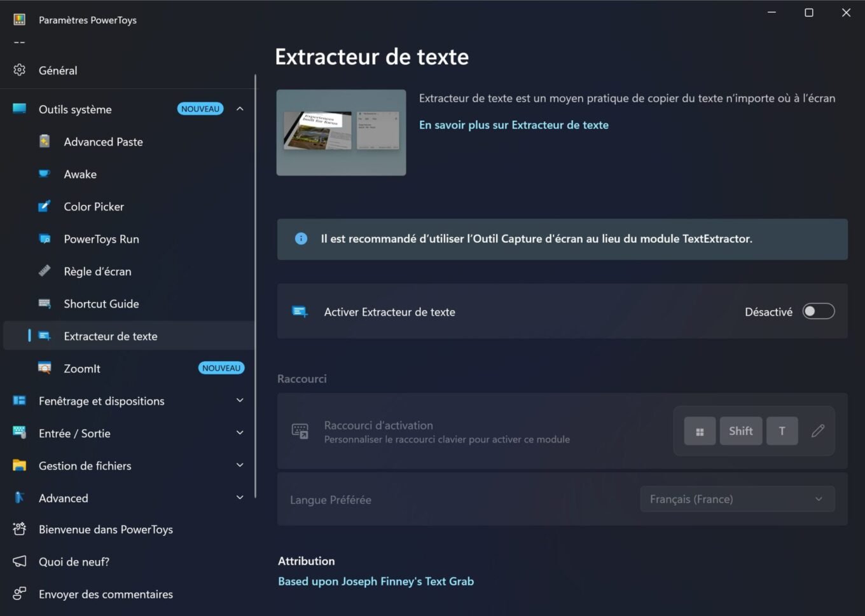Viewport: 865px width, 616px height.
Task: Click the ZoomIt magnifier icon
Action: coord(45,368)
